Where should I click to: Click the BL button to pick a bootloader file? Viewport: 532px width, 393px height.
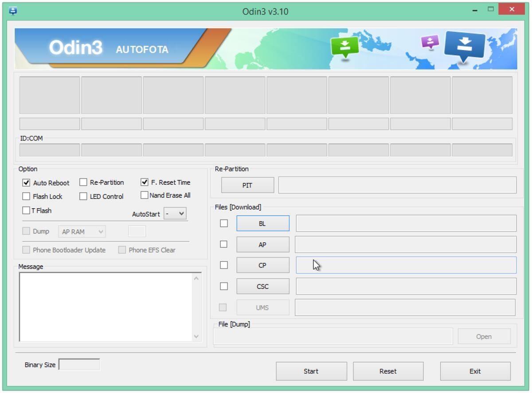coord(262,223)
